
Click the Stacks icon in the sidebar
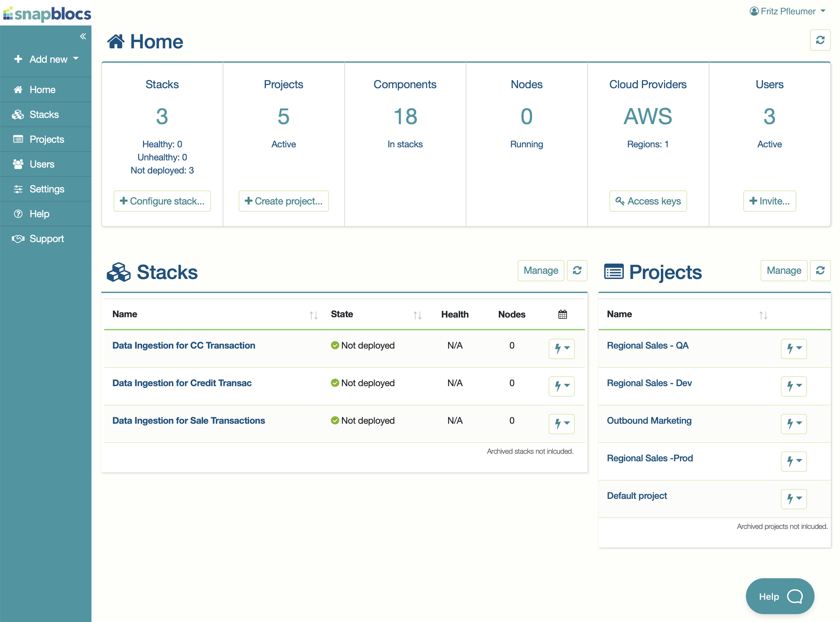[x=18, y=114]
